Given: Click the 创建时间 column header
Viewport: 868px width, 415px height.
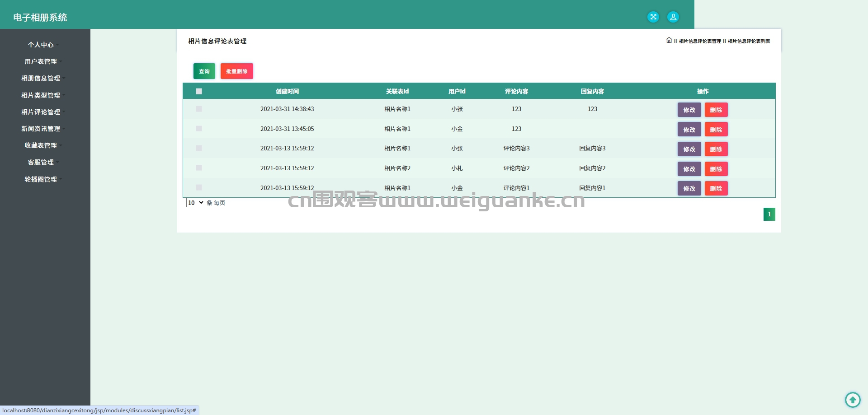Looking at the screenshot, I should tap(287, 91).
